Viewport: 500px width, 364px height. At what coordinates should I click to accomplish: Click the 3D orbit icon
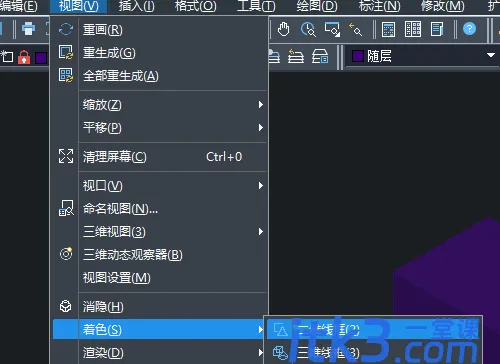66,254
